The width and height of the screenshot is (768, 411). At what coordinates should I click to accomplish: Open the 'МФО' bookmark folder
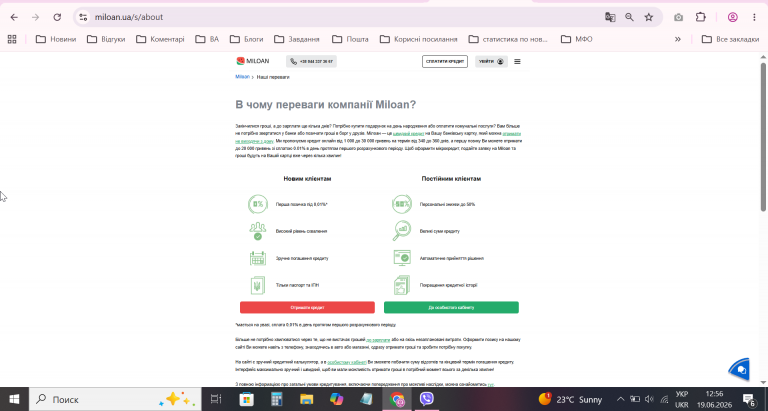tap(576, 39)
